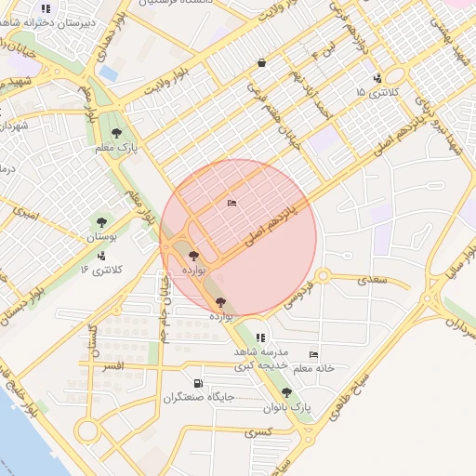The image size is (476, 476).
Task: Click the دبیرستان دخترانه شاهد school icon
Action: [46, 8]
